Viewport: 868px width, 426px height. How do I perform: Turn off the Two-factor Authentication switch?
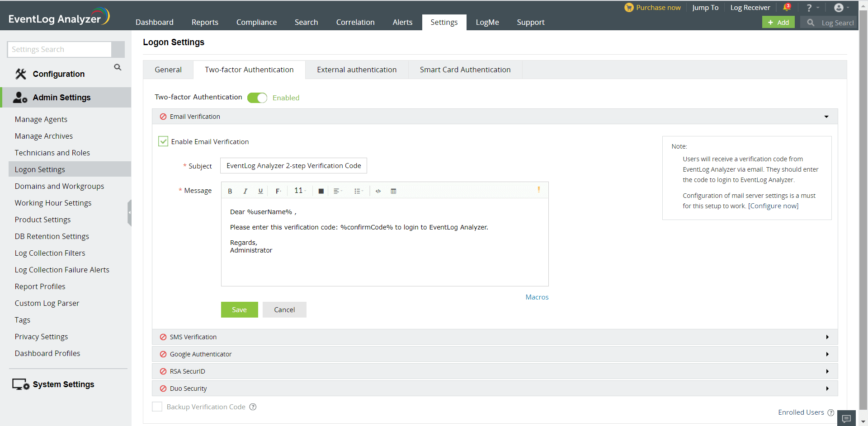pyautogui.click(x=257, y=98)
